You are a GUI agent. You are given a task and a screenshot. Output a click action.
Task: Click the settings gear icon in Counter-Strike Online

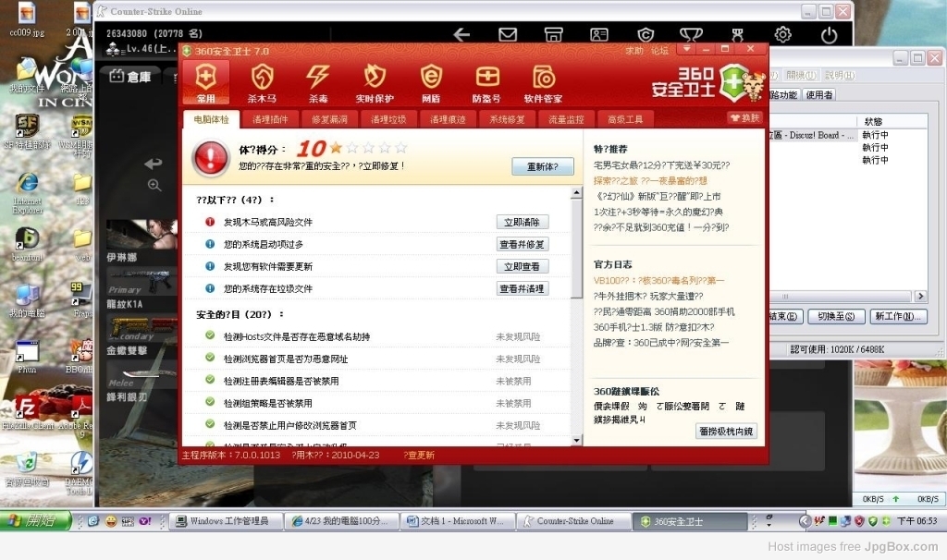coord(782,35)
